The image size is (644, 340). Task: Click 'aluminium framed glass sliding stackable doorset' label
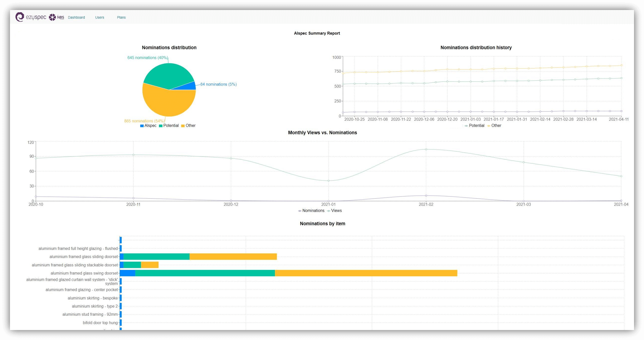point(75,265)
